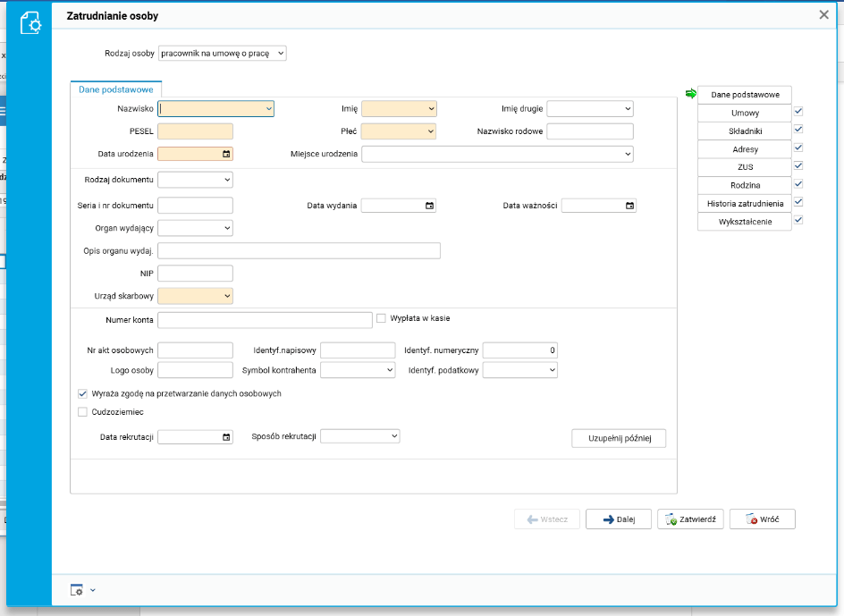
Task: Open the Data wydania calendar picker
Action: [429, 206]
